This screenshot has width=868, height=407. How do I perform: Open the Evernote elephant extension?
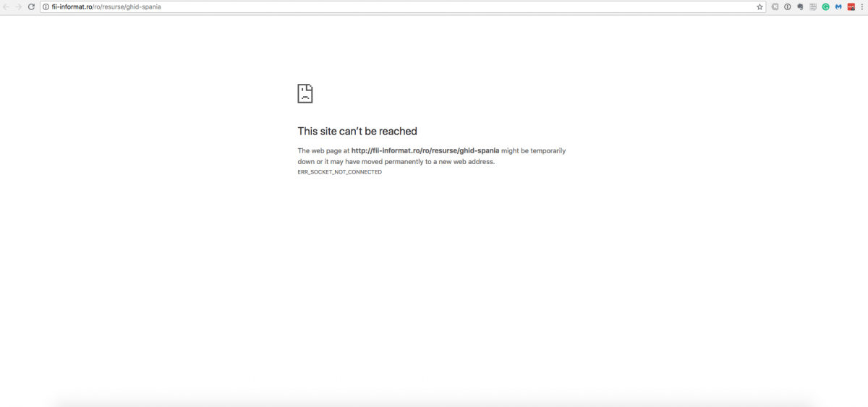(x=800, y=7)
